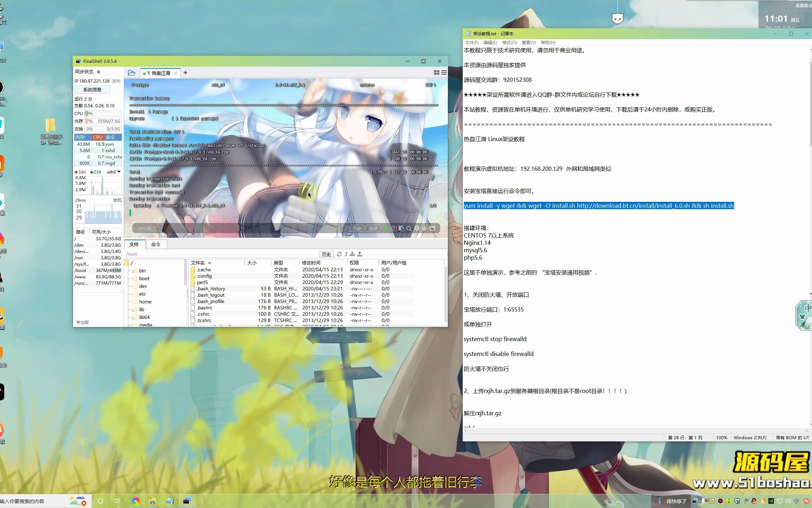
Task: Go up to parent directory
Action: click(x=346, y=254)
